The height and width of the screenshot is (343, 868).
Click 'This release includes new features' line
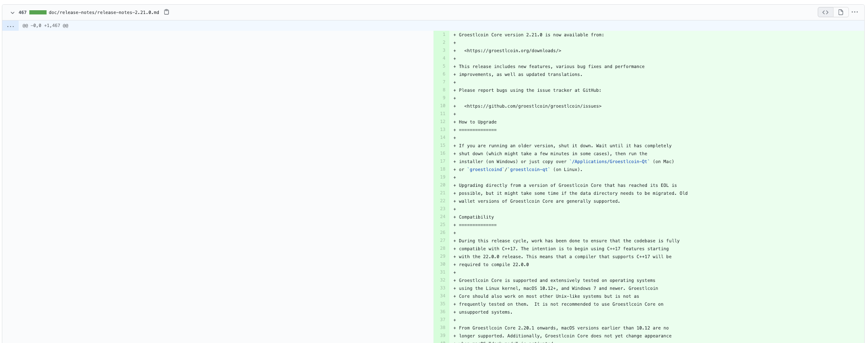[552, 67]
